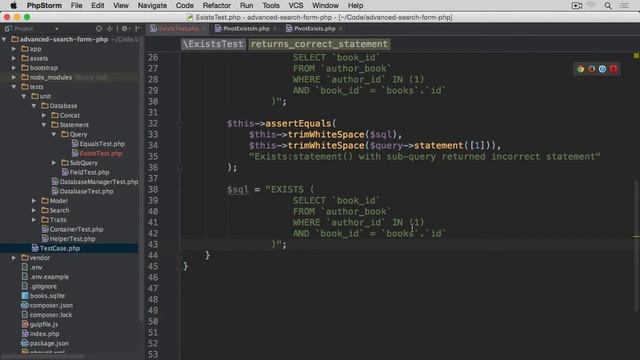640x360 pixels.
Task: Click Wi-Fi status icon in menu bar
Action: pos(591,5)
